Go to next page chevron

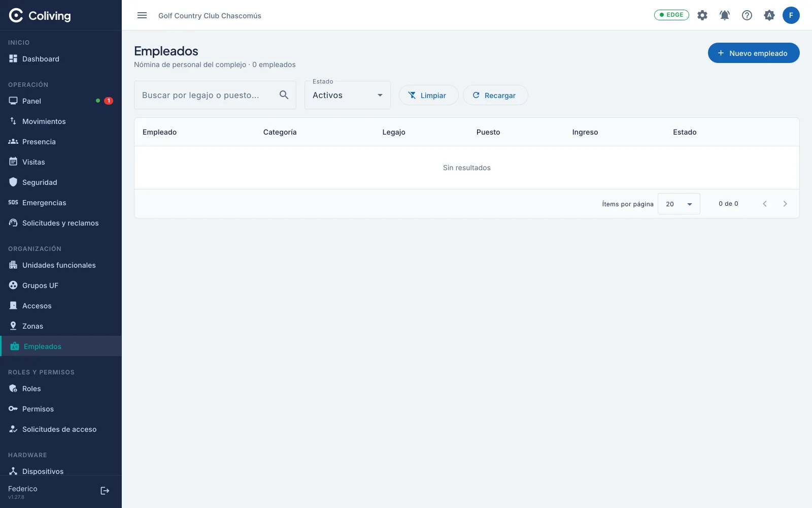(x=785, y=204)
